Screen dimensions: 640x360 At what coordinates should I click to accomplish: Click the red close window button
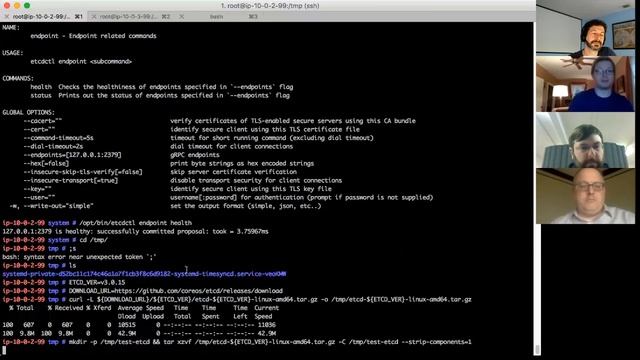point(7,5)
